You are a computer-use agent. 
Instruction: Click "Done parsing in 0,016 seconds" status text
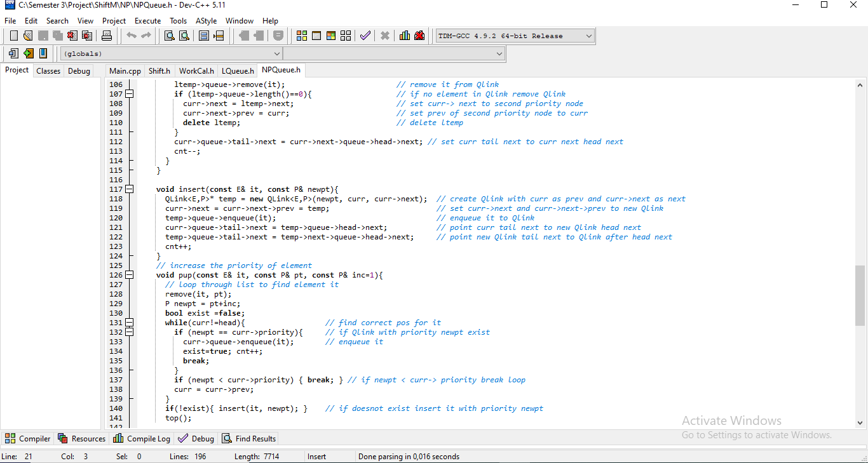click(409, 456)
